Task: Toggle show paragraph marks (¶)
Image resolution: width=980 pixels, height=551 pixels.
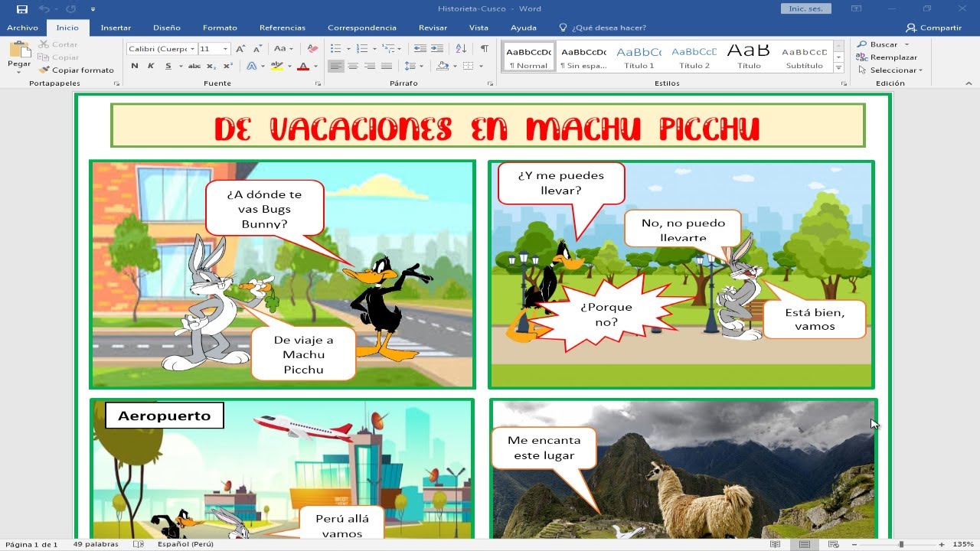Action: (484, 48)
